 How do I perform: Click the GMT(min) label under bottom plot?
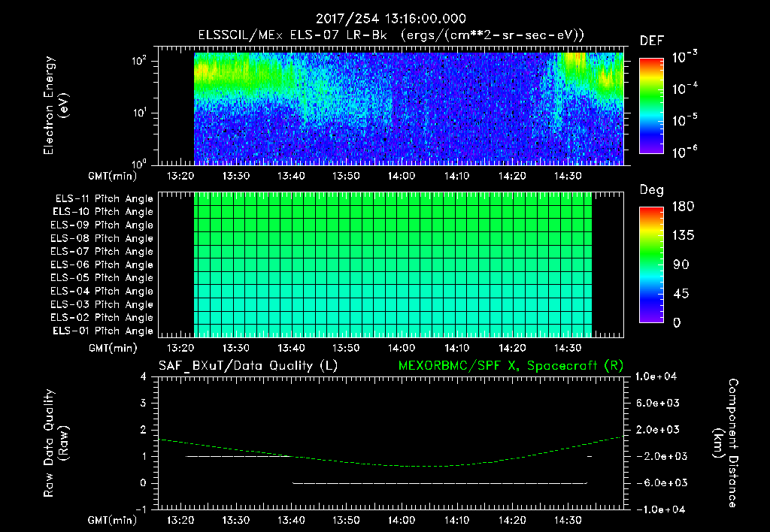[113, 520]
